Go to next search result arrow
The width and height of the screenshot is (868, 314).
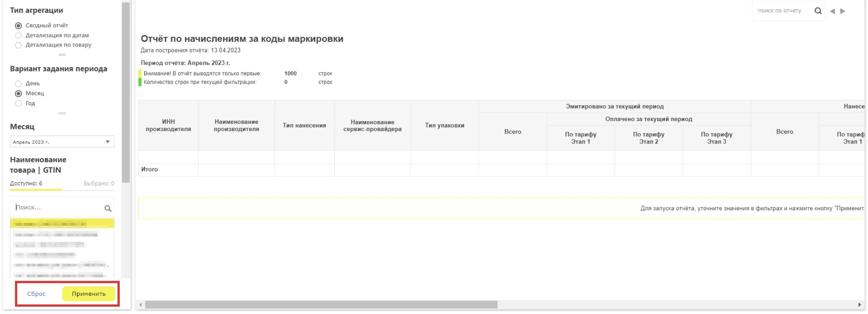(842, 11)
